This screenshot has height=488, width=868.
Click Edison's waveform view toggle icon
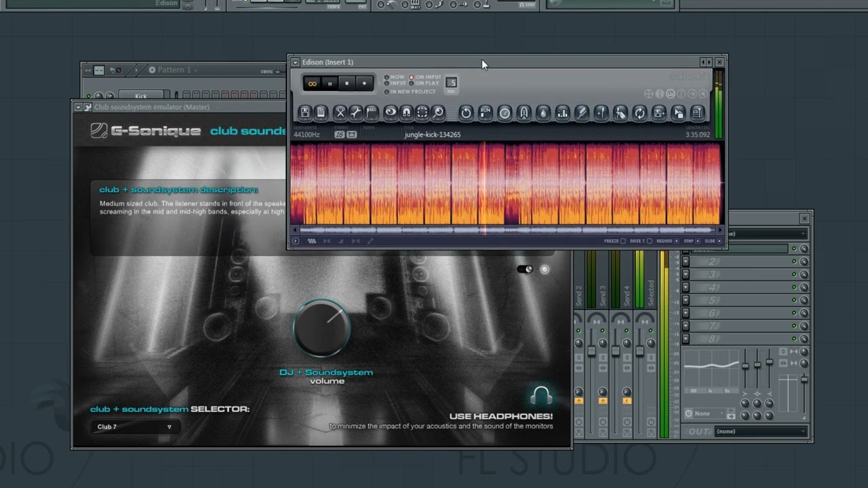coord(312,241)
